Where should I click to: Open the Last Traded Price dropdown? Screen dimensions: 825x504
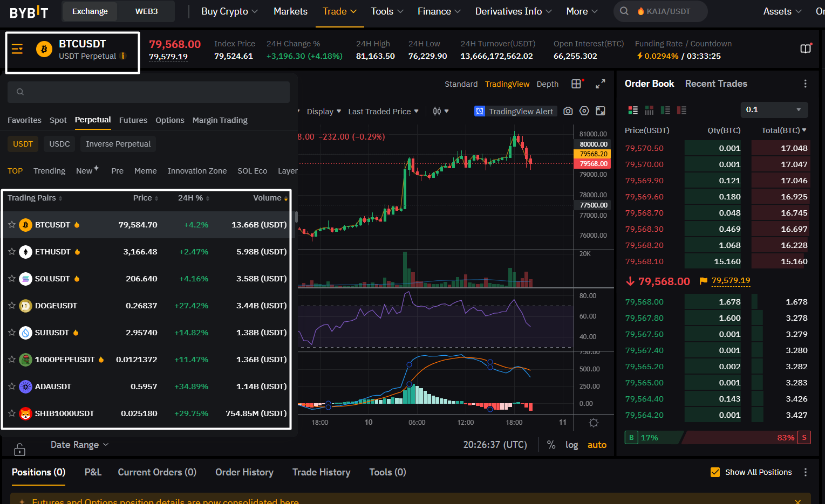pyautogui.click(x=383, y=112)
